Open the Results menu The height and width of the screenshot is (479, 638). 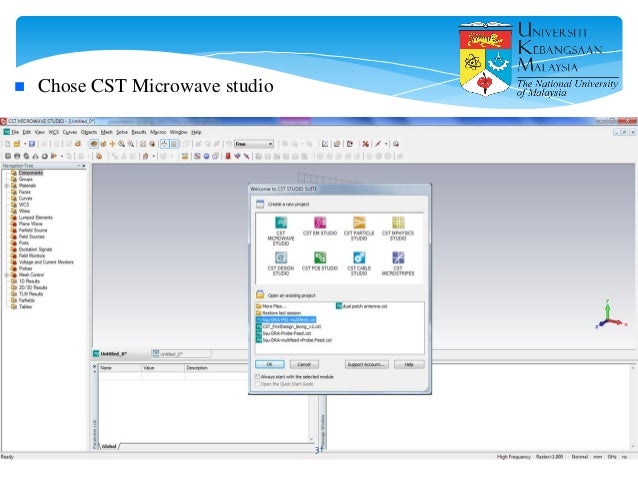139,132
